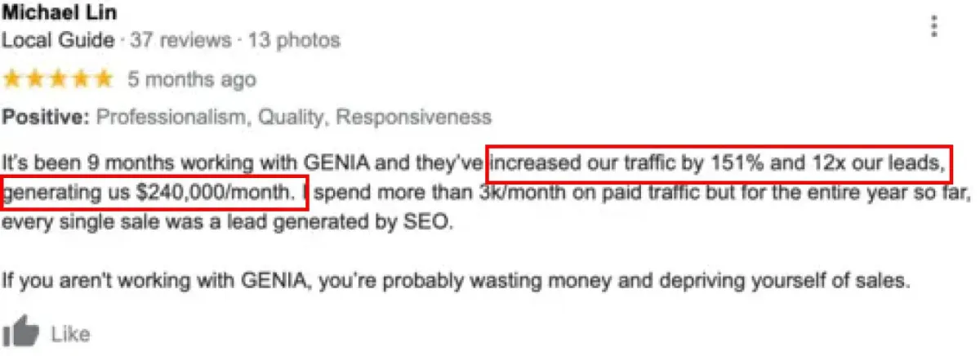This screenshot has height=356, width=980.
Task: Click the thumbs-up icon
Action: [x=21, y=333]
